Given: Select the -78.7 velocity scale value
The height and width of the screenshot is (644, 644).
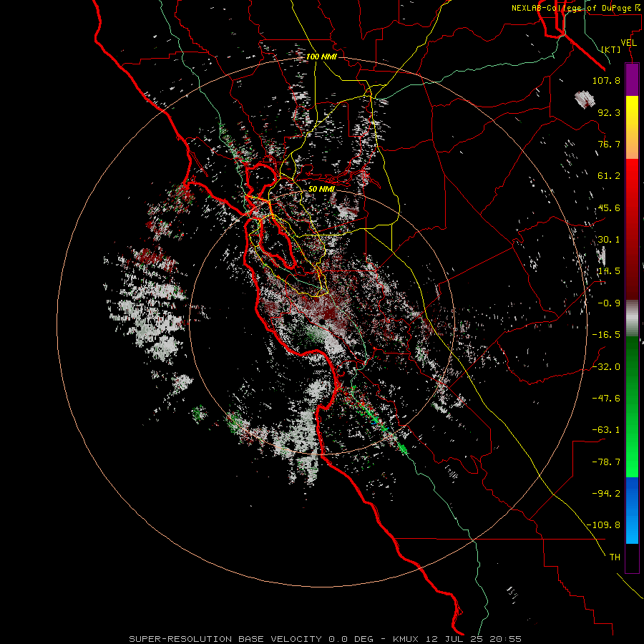Looking at the screenshot, I should 606,462.
